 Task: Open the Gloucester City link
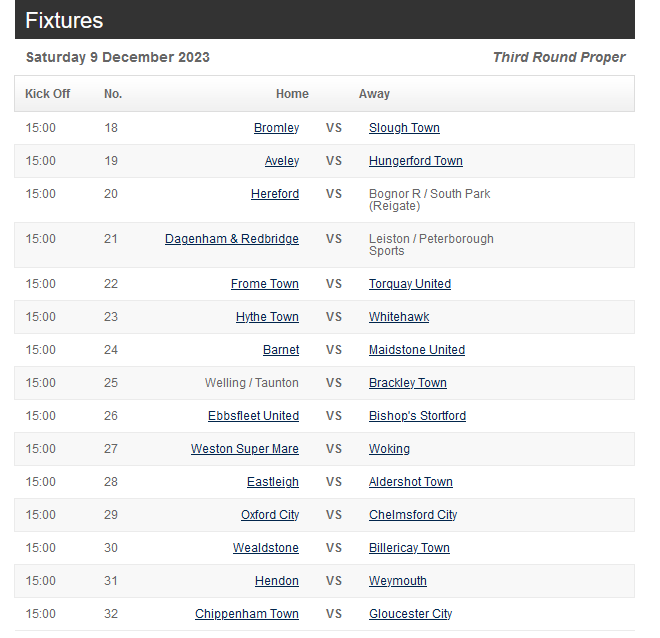410,614
